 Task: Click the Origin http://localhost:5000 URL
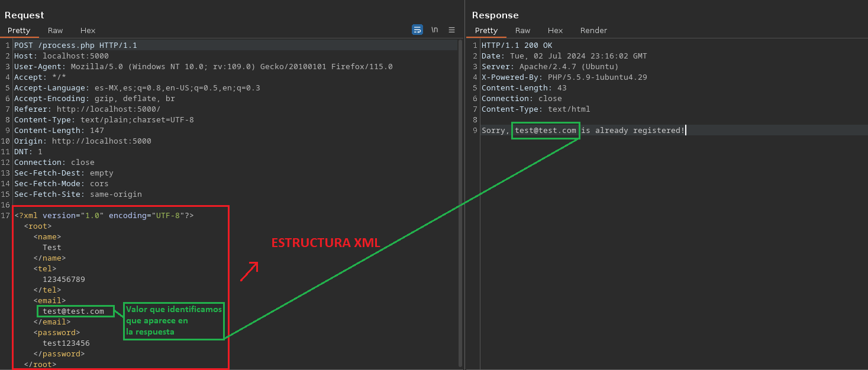pyautogui.click(x=101, y=141)
